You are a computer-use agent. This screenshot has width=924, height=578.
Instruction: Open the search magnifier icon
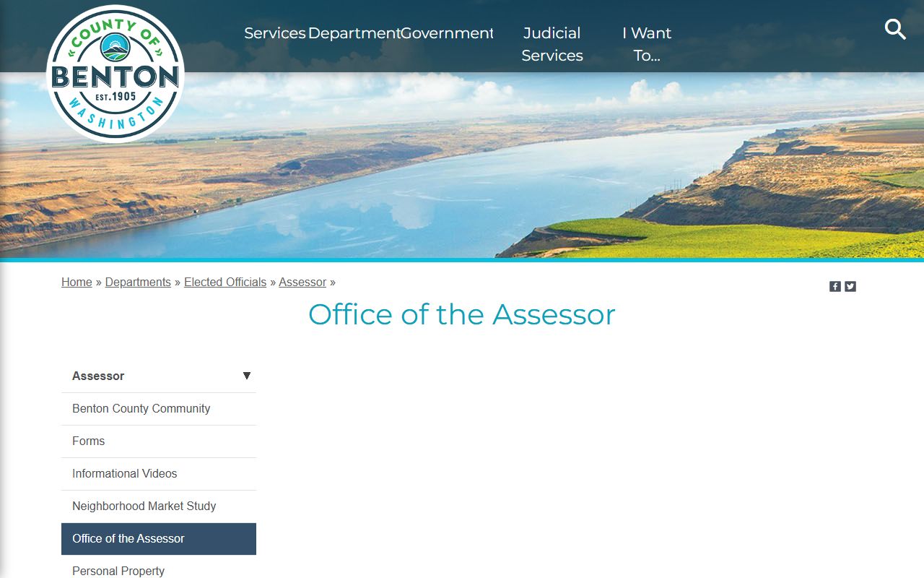(x=895, y=30)
